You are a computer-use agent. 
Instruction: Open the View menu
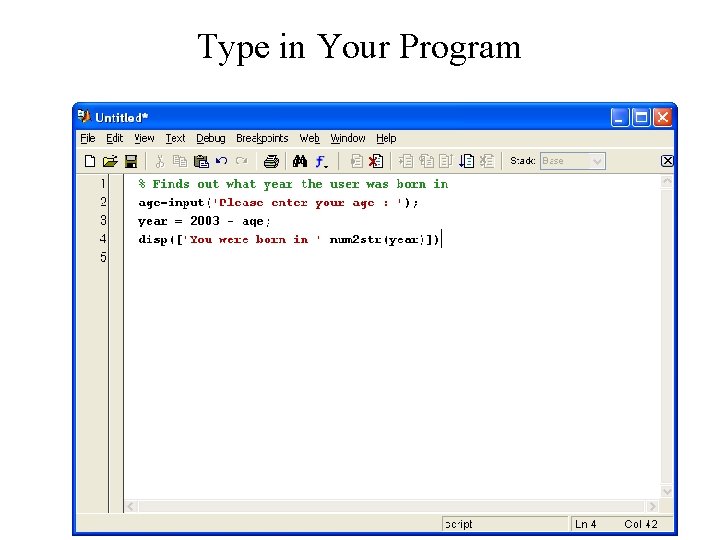(144, 138)
